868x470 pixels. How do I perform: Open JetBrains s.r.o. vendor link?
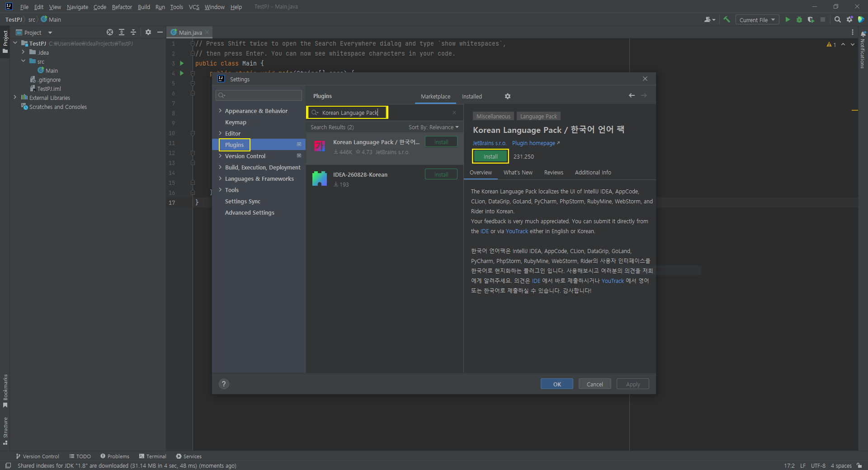(x=489, y=143)
